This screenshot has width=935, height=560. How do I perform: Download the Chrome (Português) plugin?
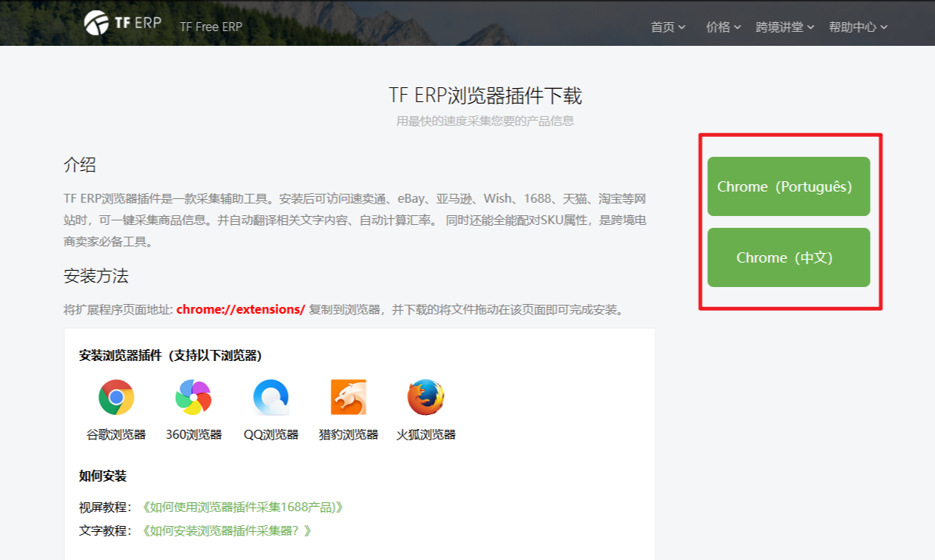click(x=789, y=186)
